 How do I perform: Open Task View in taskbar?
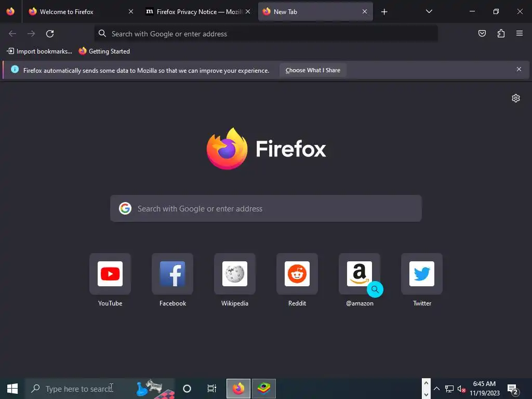tap(212, 389)
